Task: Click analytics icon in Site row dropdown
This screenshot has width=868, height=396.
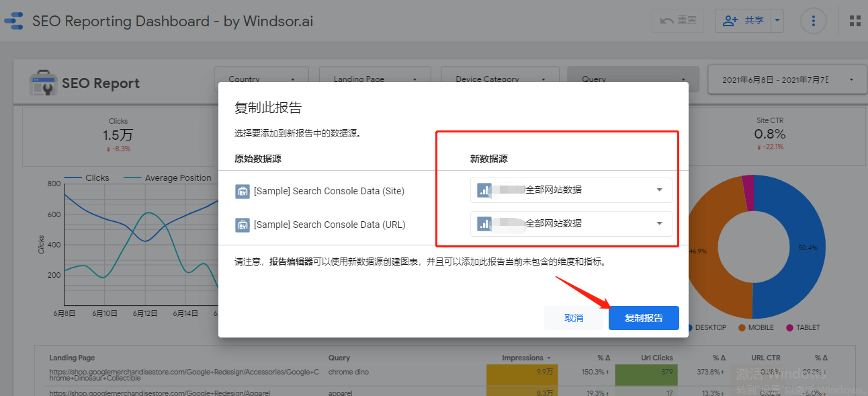Action: 484,190
